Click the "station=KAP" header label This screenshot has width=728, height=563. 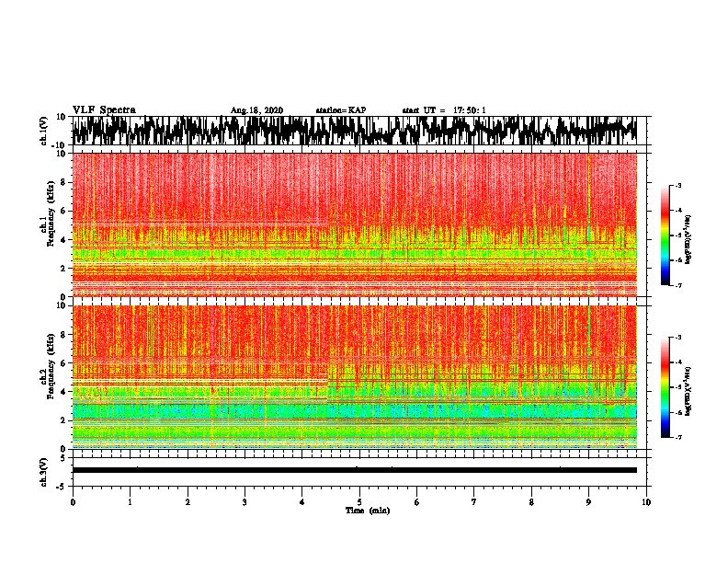click(341, 110)
